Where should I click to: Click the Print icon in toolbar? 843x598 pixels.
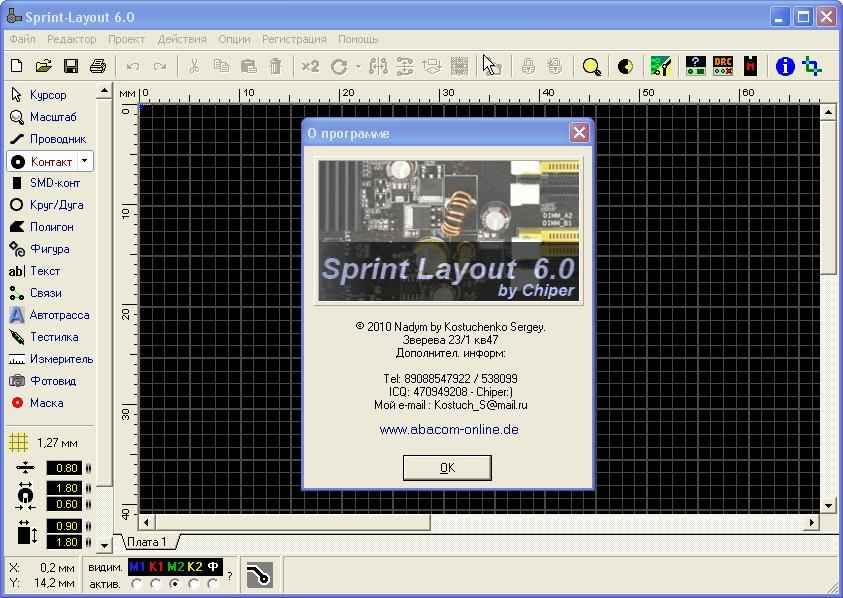pyautogui.click(x=98, y=66)
